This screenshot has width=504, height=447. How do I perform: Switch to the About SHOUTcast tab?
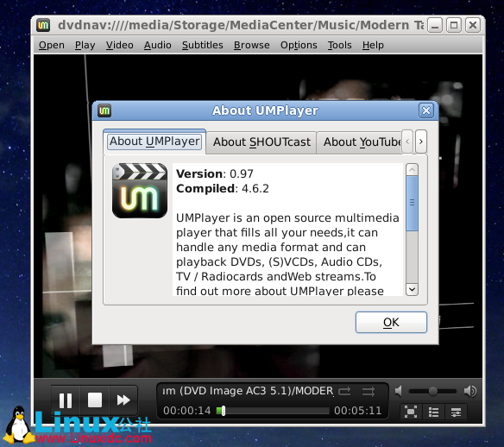pyautogui.click(x=261, y=142)
